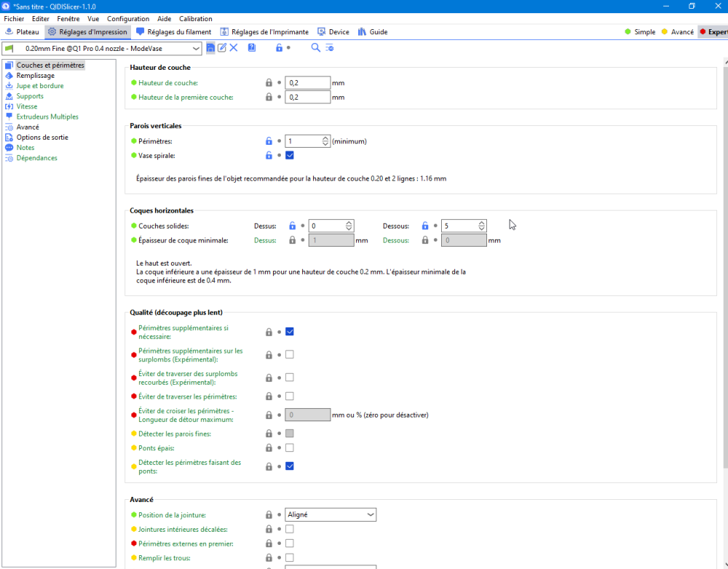Open the settings search magnifier
Screen dimensions: 728x569
pos(316,48)
